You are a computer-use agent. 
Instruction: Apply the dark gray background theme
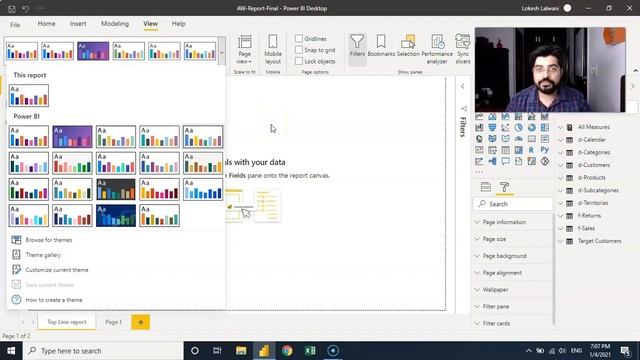(116, 189)
